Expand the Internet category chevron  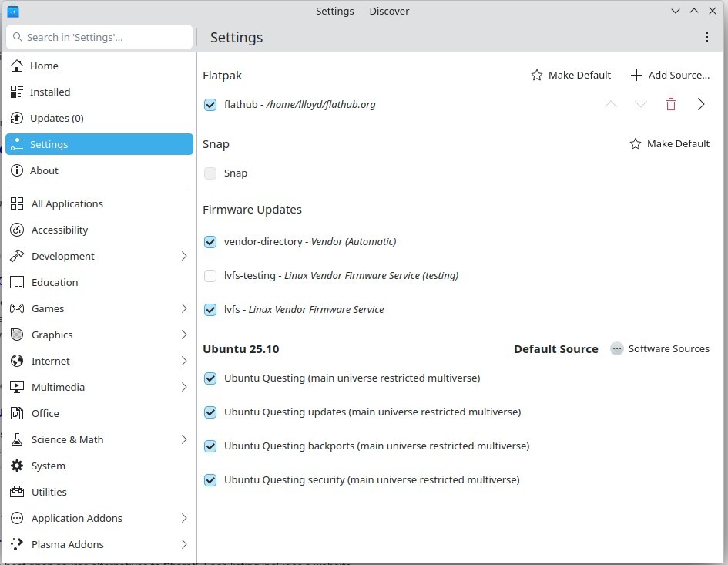tap(184, 361)
